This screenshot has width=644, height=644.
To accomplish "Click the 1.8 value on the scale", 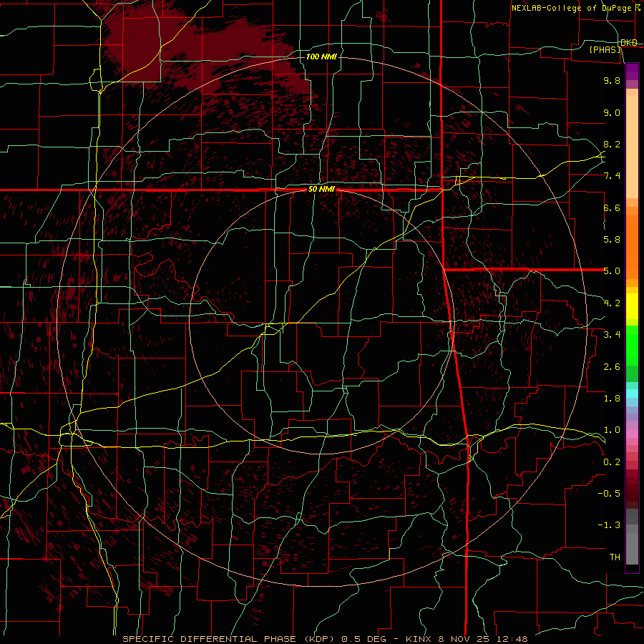I will tap(612, 399).
